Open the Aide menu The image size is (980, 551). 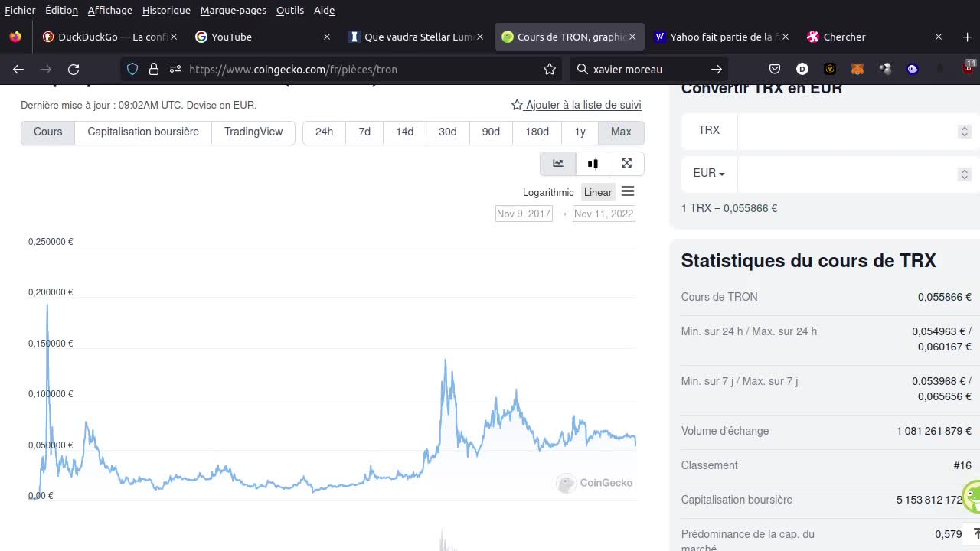coord(324,10)
